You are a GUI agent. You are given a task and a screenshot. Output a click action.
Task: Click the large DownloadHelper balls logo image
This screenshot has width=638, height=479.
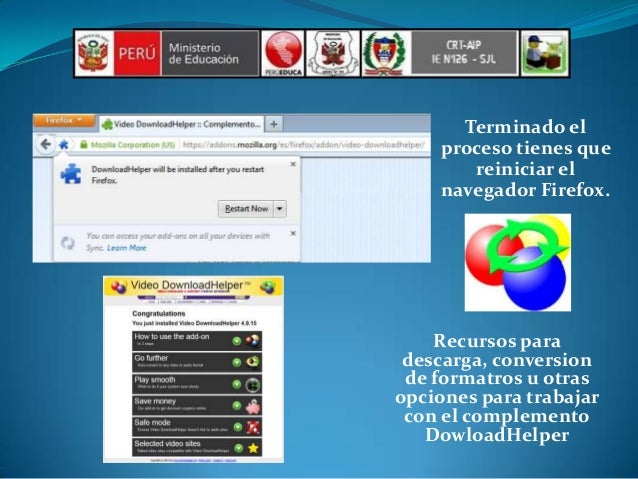pyautogui.click(x=518, y=262)
